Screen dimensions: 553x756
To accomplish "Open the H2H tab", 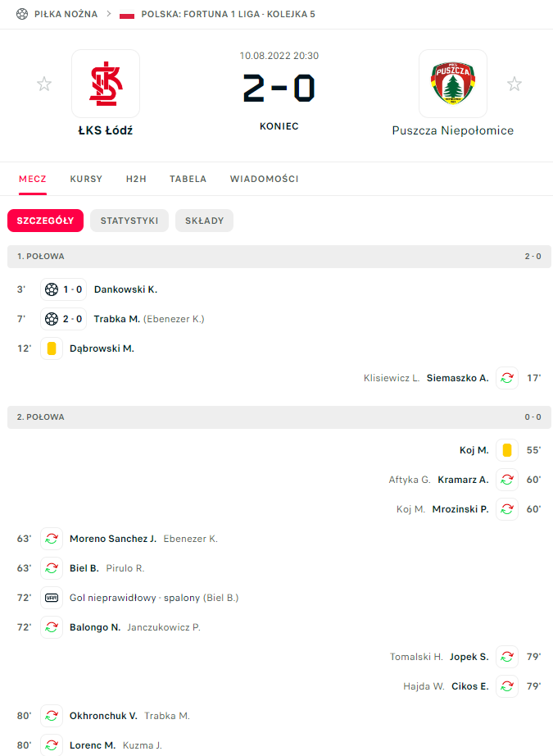I will tap(136, 179).
